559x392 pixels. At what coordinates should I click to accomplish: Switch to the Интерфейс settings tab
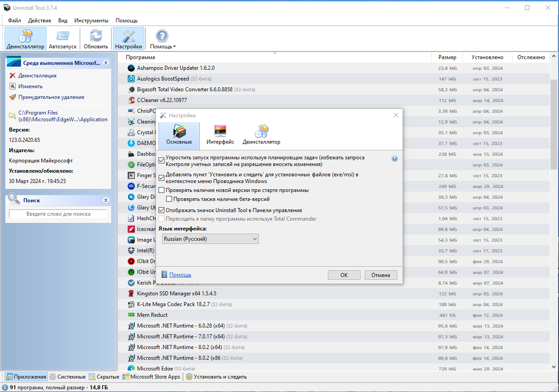pyautogui.click(x=220, y=136)
